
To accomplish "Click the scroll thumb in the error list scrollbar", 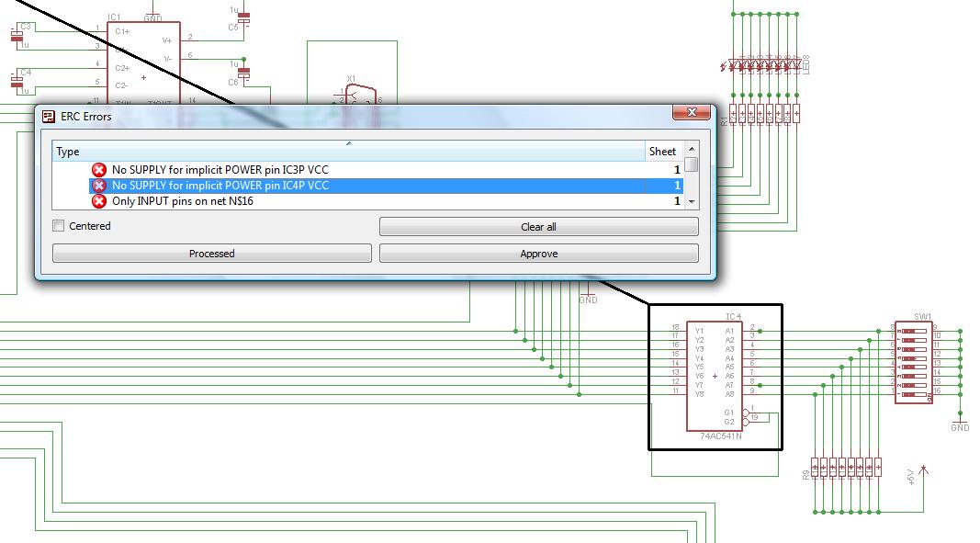I will (x=692, y=164).
